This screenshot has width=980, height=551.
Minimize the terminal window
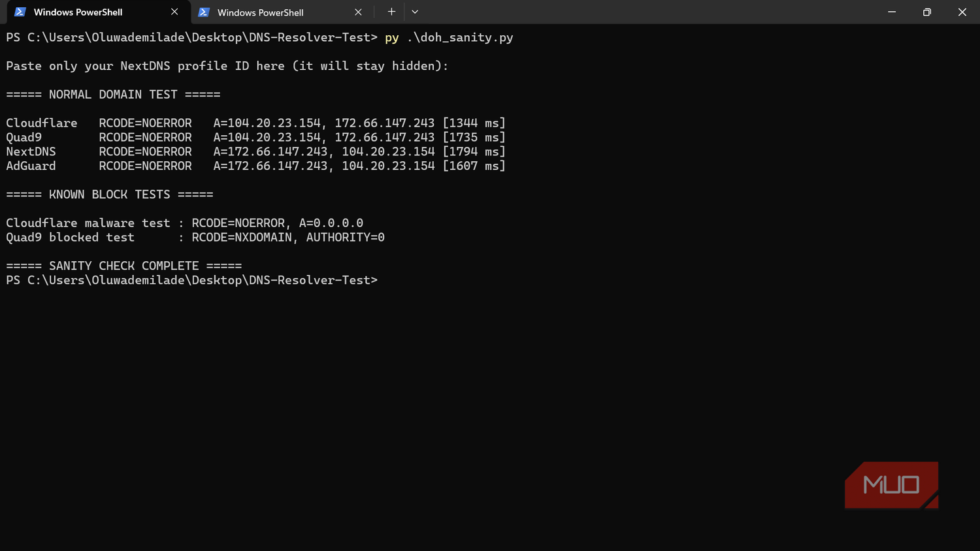[892, 12]
